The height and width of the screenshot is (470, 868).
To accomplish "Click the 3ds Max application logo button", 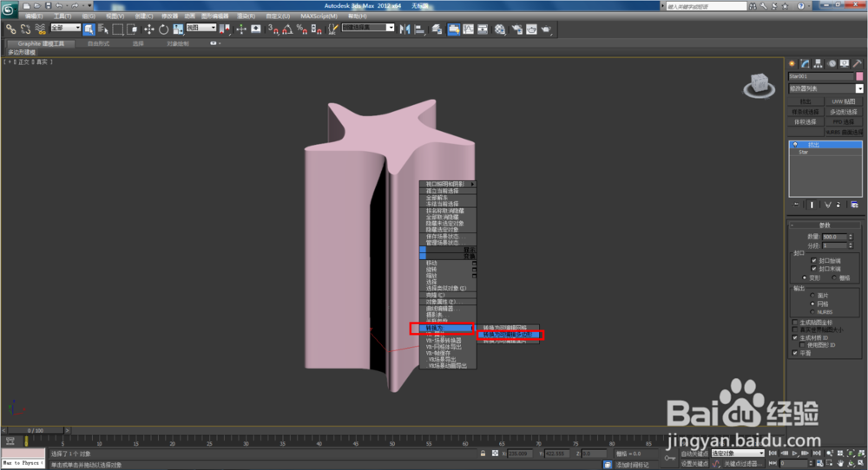I will pos(9,8).
